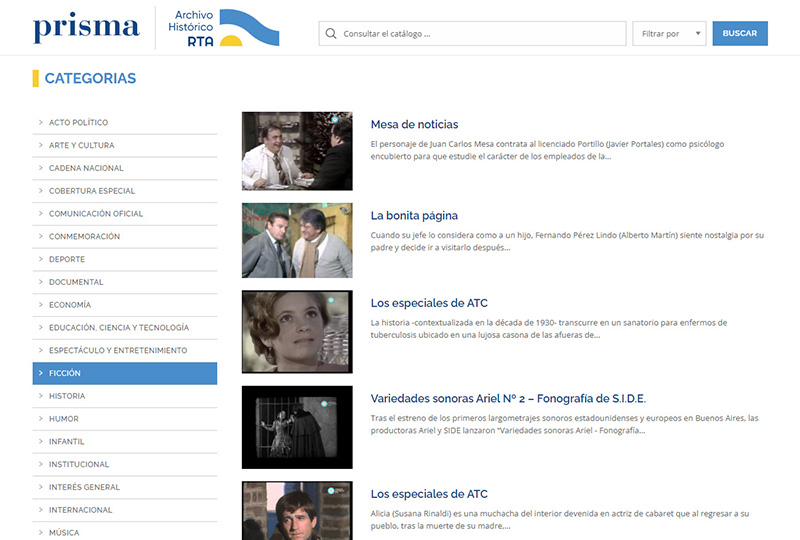This screenshot has height=540, width=800.
Task: Click the magnifying glass search icon
Action: [331, 34]
